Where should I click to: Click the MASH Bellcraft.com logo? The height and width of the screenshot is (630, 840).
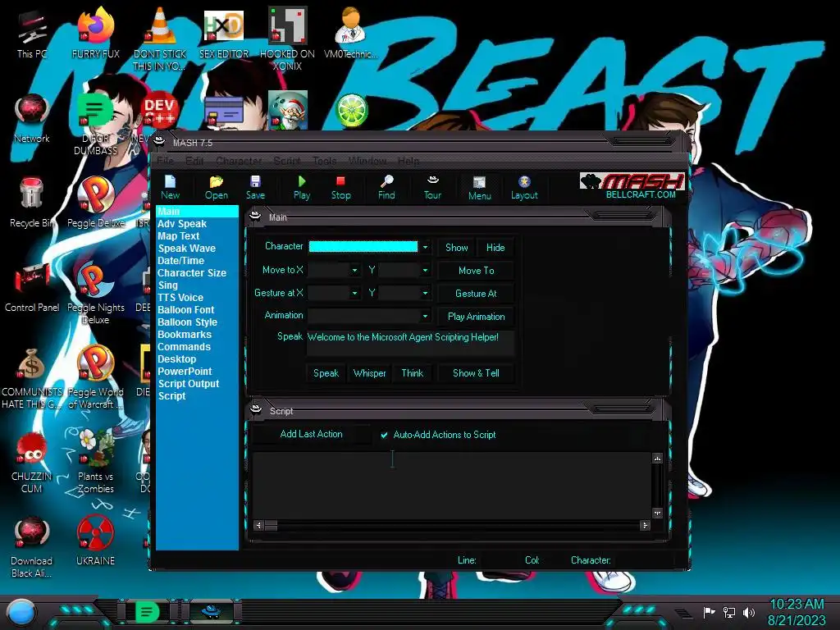click(632, 186)
